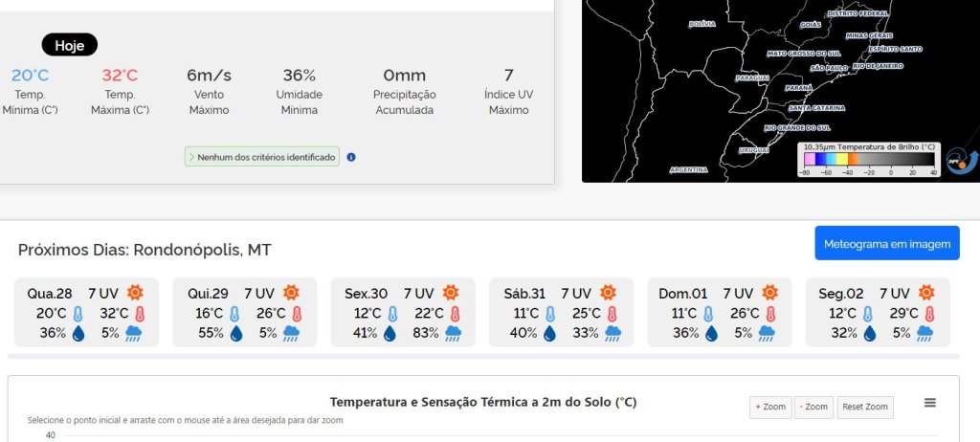Image resolution: width=980 pixels, height=442 pixels.
Task: Click the rain cloud icon on Sáb.31 card
Action: (x=612, y=333)
